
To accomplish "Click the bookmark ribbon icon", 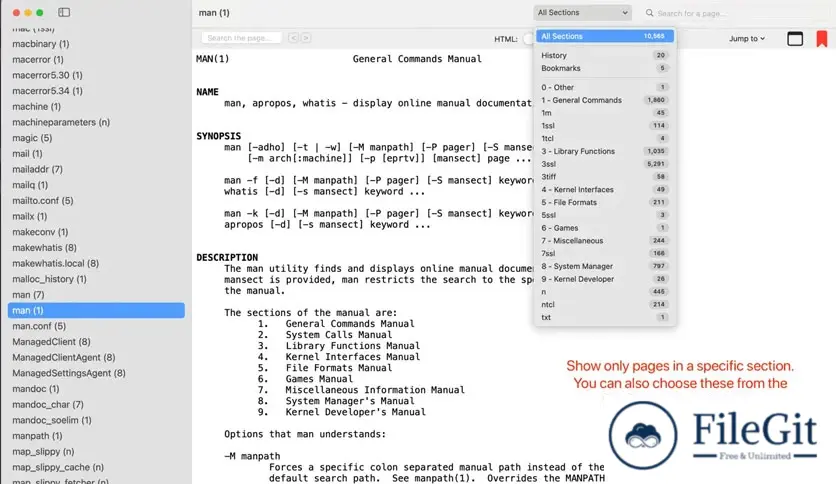I will (822, 39).
